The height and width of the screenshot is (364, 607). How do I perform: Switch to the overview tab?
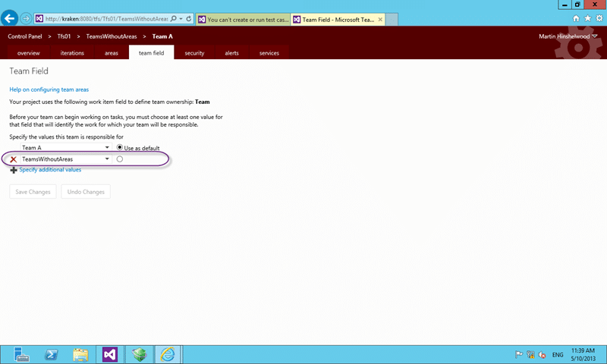click(x=29, y=53)
